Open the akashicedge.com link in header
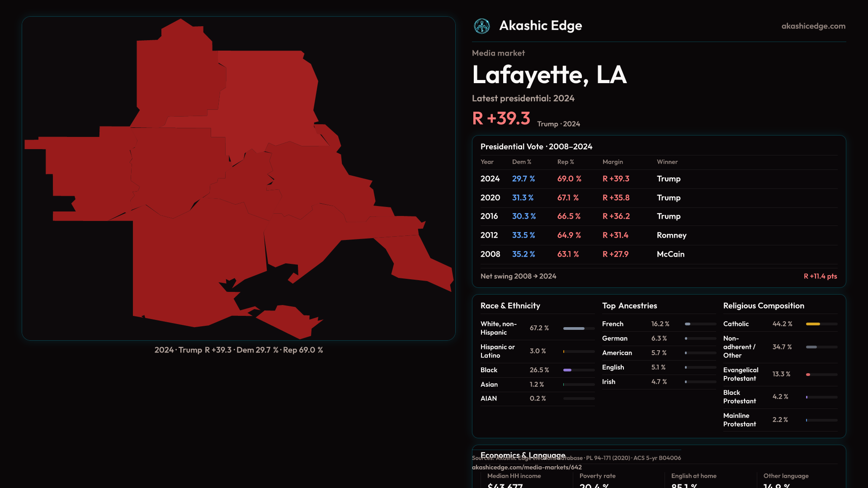868x488 pixels. click(813, 26)
